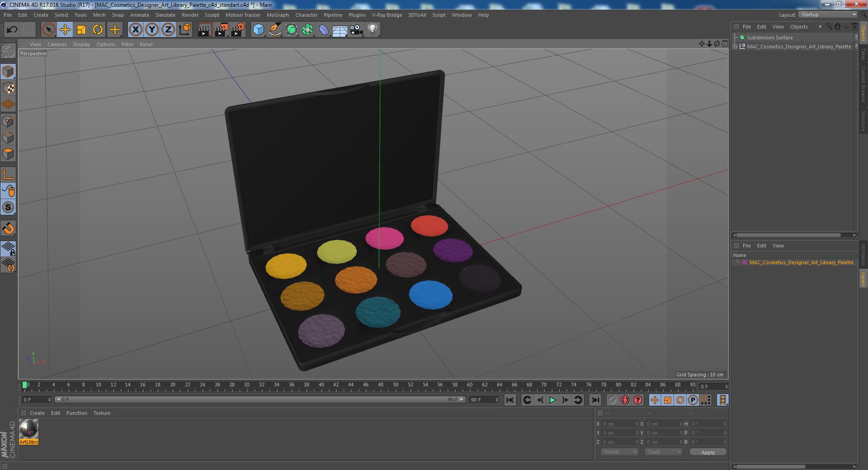Open the V-Ray Bridge menu
Screen dimensions: 868x470
(x=387, y=15)
